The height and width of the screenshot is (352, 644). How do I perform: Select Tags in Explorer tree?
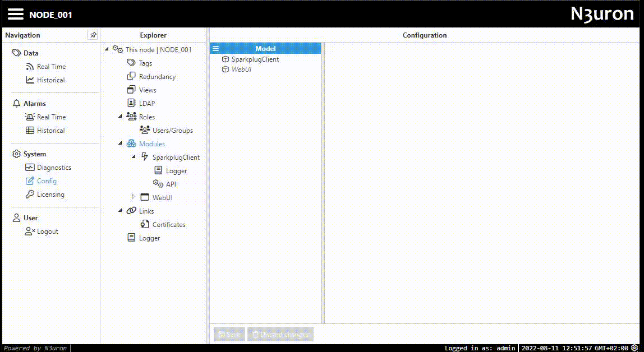point(145,63)
